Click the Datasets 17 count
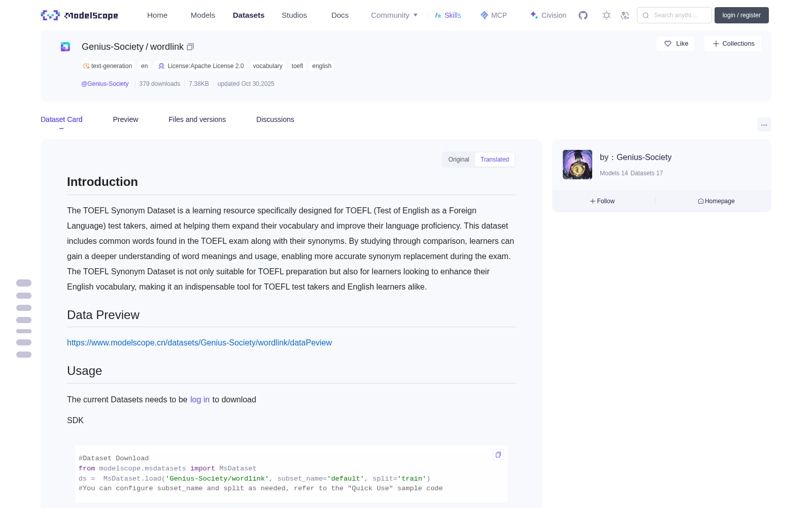 (647, 173)
